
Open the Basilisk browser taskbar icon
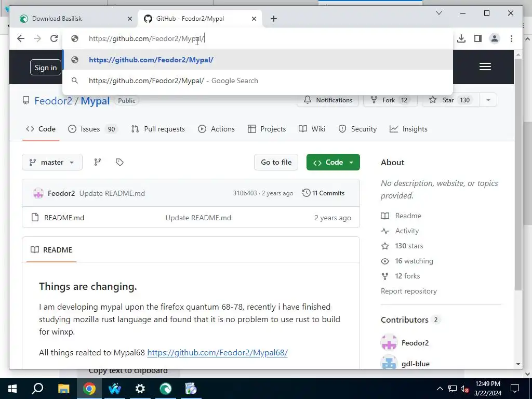[166, 389]
